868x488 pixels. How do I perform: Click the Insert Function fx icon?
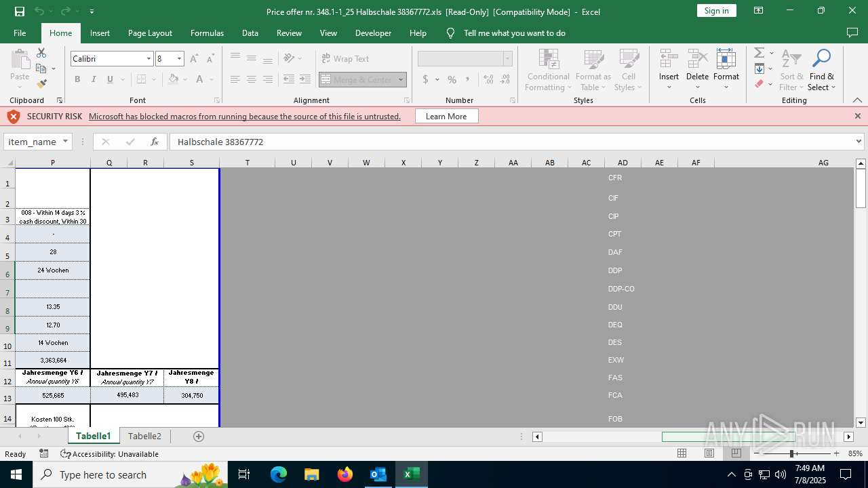click(155, 142)
